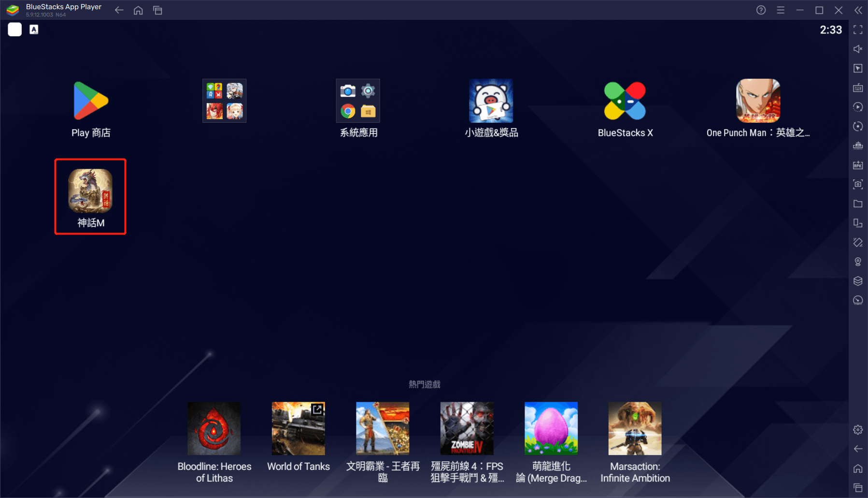The height and width of the screenshot is (498, 868).
Task: Toggle eco mode speedometer icon
Action: tap(858, 300)
